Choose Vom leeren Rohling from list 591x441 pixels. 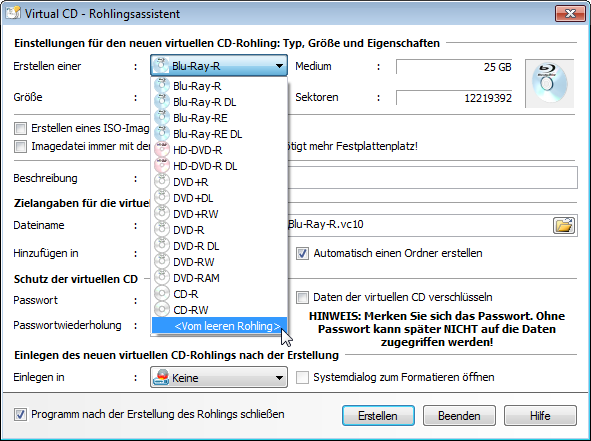coord(219,326)
